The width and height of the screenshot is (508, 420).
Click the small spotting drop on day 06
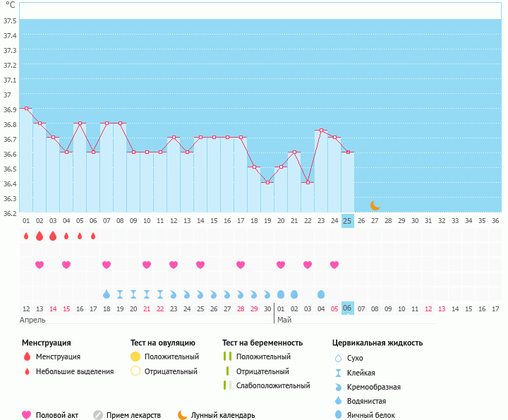pyautogui.click(x=93, y=236)
